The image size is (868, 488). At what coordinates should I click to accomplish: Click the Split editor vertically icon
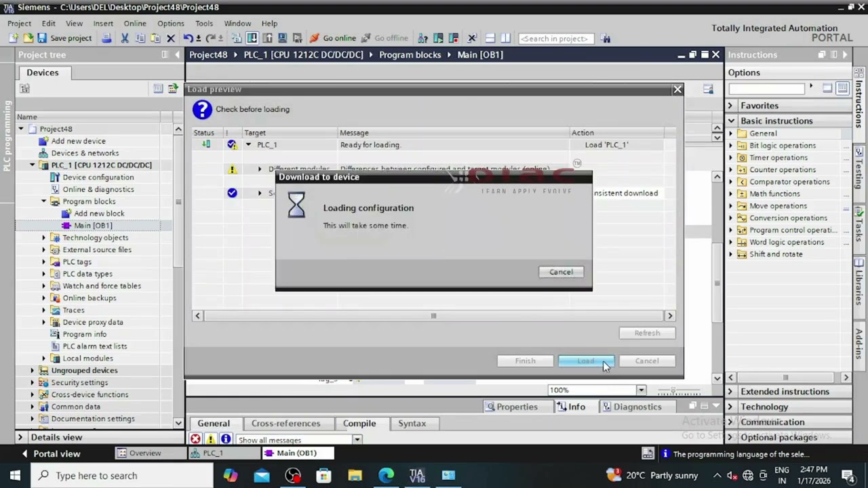(505, 38)
